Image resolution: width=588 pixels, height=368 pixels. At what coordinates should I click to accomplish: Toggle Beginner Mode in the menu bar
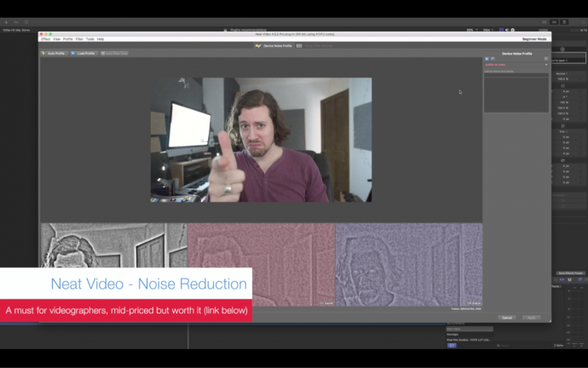coord(534,39)
